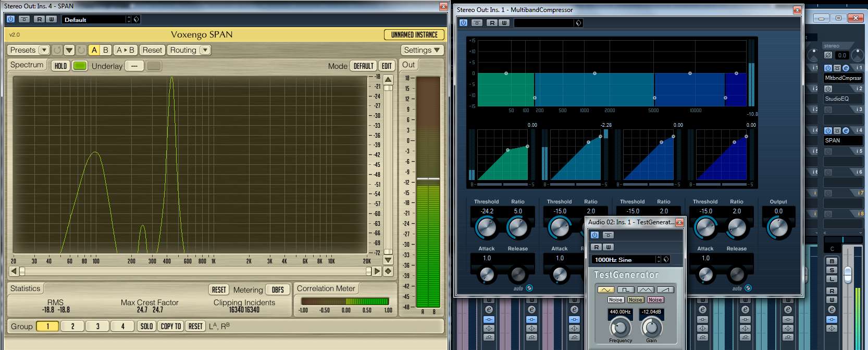Select Group 3 in SPAN

[x=97, y=327]
